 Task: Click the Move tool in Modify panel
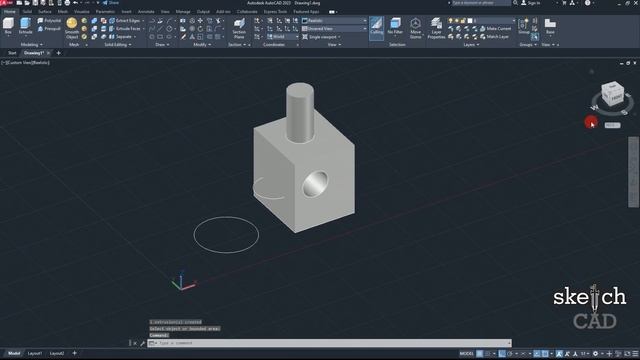[200, 20]
